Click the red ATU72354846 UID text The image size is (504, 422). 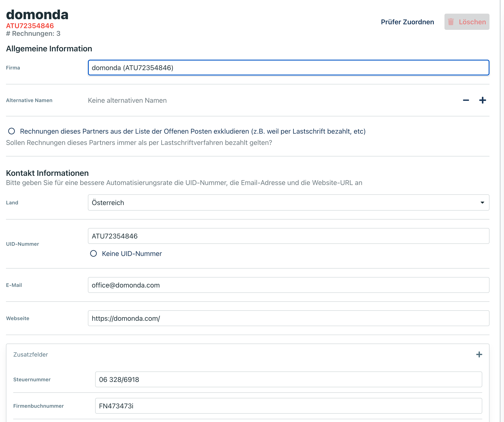pyautogui.click(x=30, y=26)
